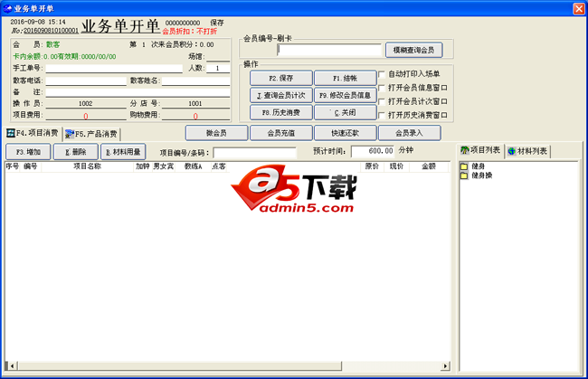Click the 散客电话 input field
This screenshot has height=379, width=588.
[x=86, y=81]
